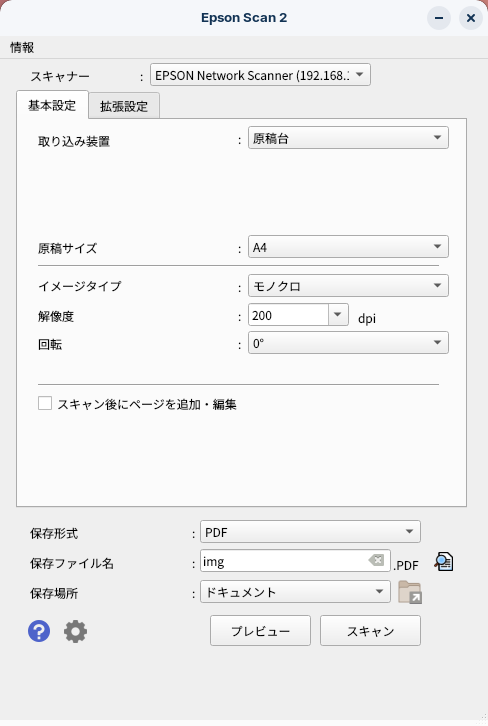Open the 情報 menu
Viewport: 488px width, 726px height.
[x=22, y=48]
